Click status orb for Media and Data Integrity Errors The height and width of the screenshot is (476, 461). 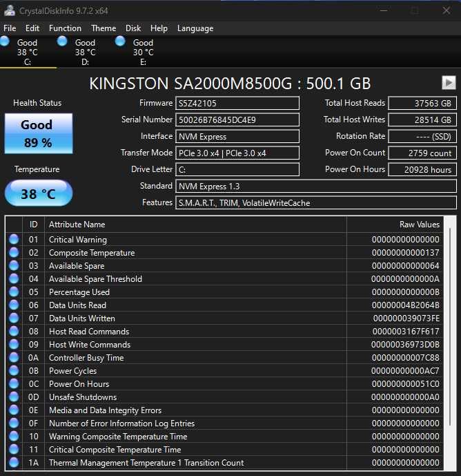click(x=14, y=410)
